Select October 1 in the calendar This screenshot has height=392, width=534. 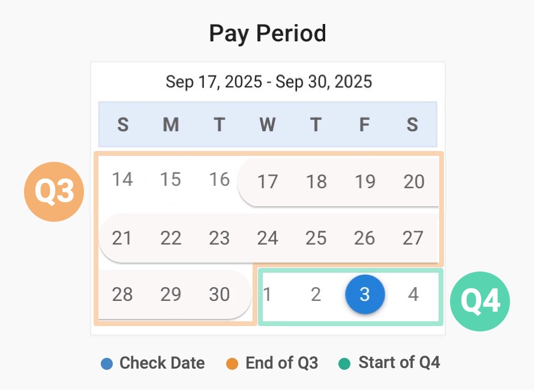tap(268, 294)
